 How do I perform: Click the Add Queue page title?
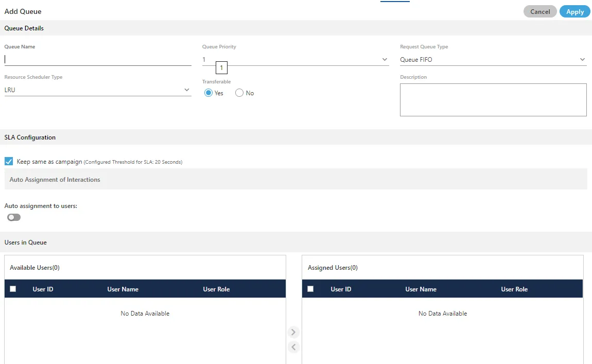(23, 11)
